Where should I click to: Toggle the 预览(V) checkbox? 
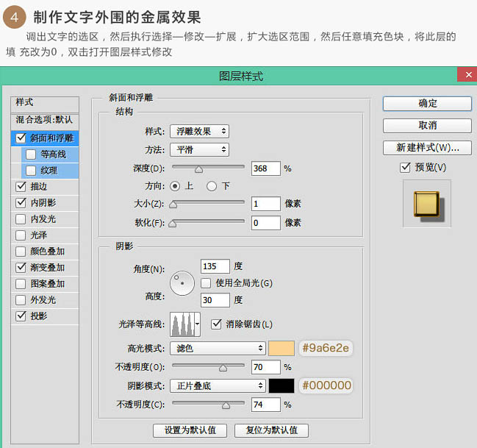coord(405,167)
